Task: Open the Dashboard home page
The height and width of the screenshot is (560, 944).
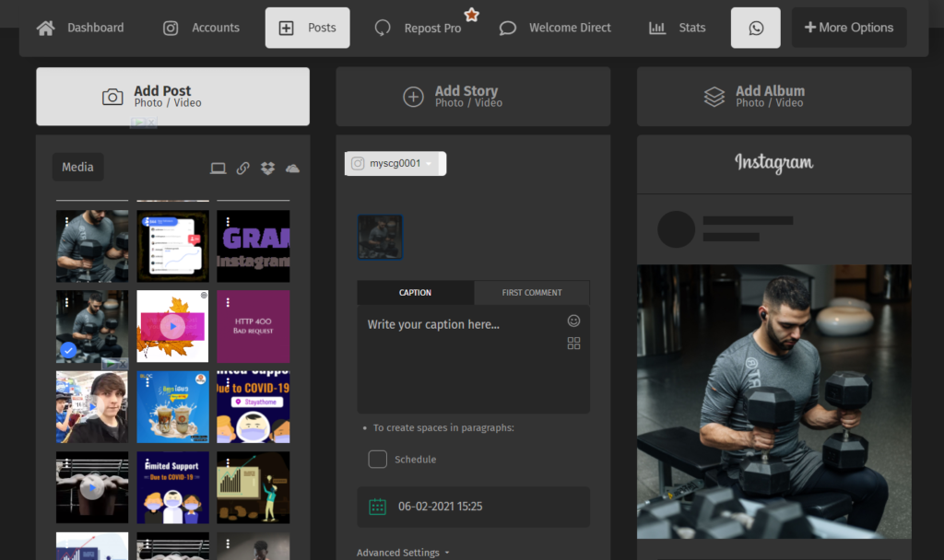Action: pos(80,28)
